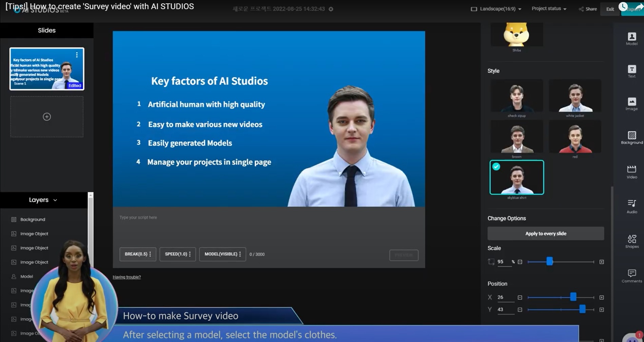
Task: Click 'Easily generated Models' text on slide
Action: pos(190,143)
